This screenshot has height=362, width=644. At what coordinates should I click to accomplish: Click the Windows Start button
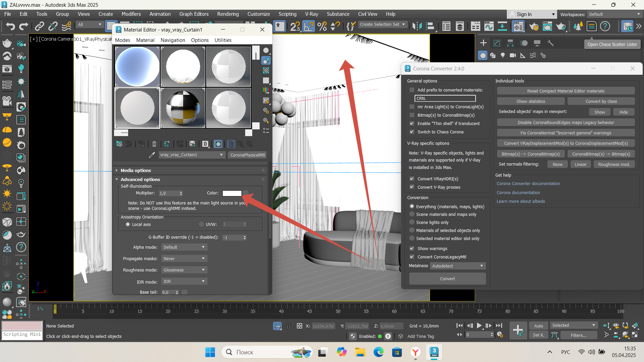pos(210,352)
